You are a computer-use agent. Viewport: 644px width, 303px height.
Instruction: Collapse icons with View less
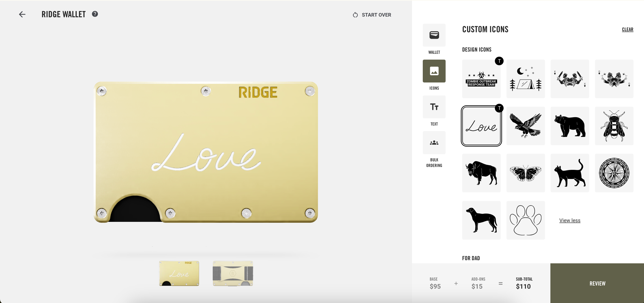[x=570, y=221]
